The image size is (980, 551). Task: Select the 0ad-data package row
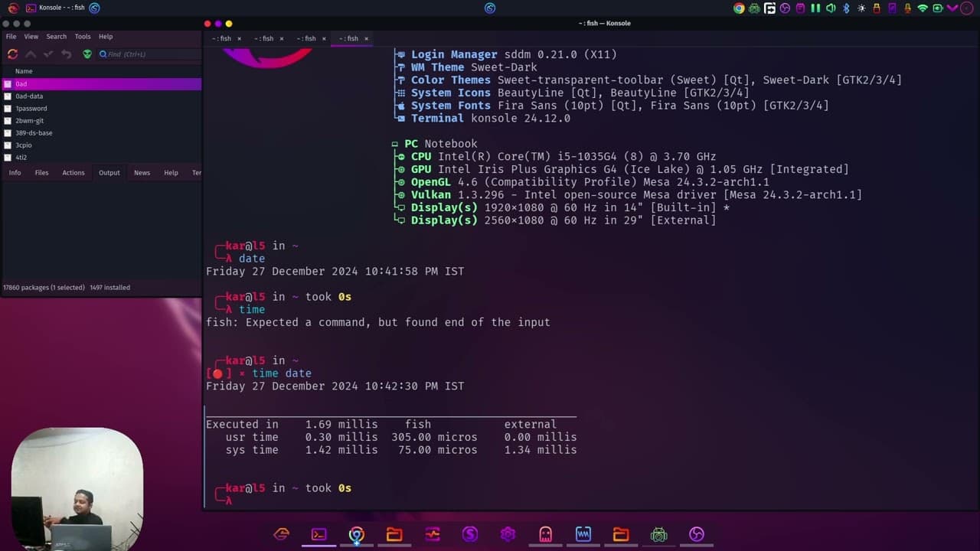(100, 96)
